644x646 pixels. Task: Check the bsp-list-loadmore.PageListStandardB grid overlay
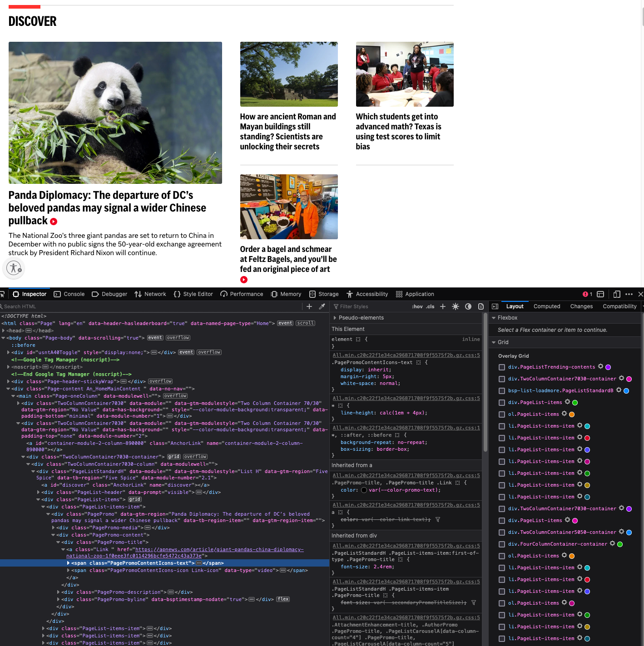click(x=502, y=391)
